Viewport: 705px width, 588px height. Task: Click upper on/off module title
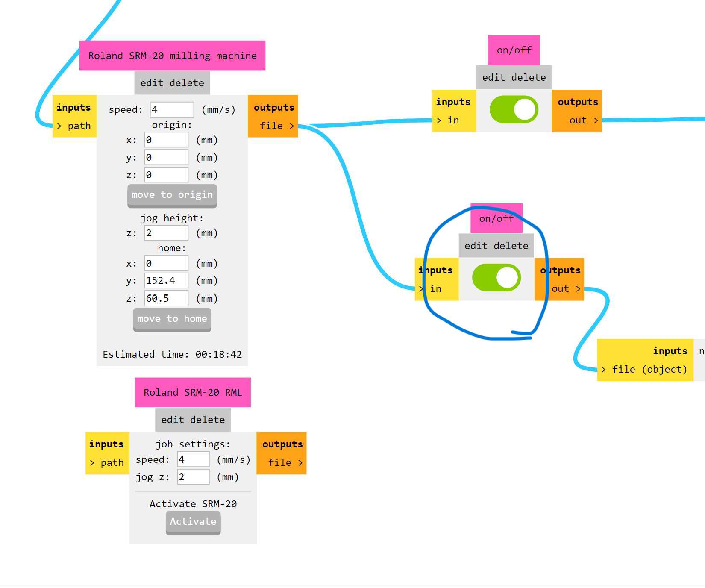pyautogui.click(x=514, y=50)
